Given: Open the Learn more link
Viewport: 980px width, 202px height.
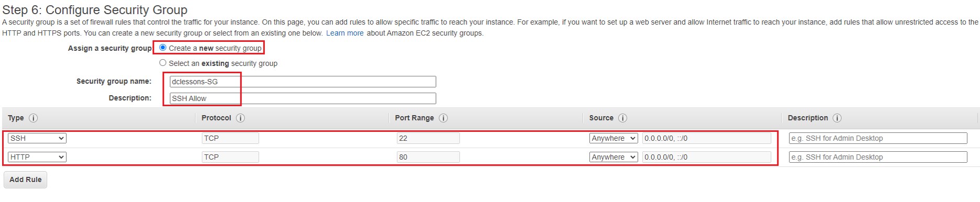Looking at the screenshot, I should point(344,33).
